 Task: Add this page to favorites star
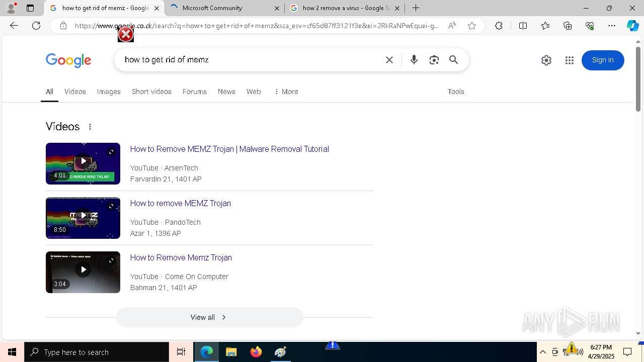[x=472, y=26]
